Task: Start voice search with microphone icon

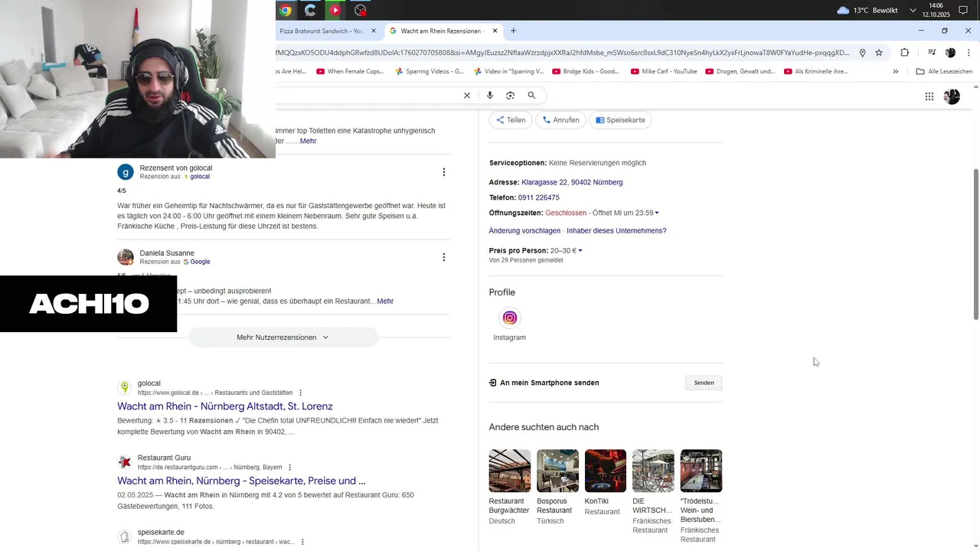Action: [x=490, y=96]
